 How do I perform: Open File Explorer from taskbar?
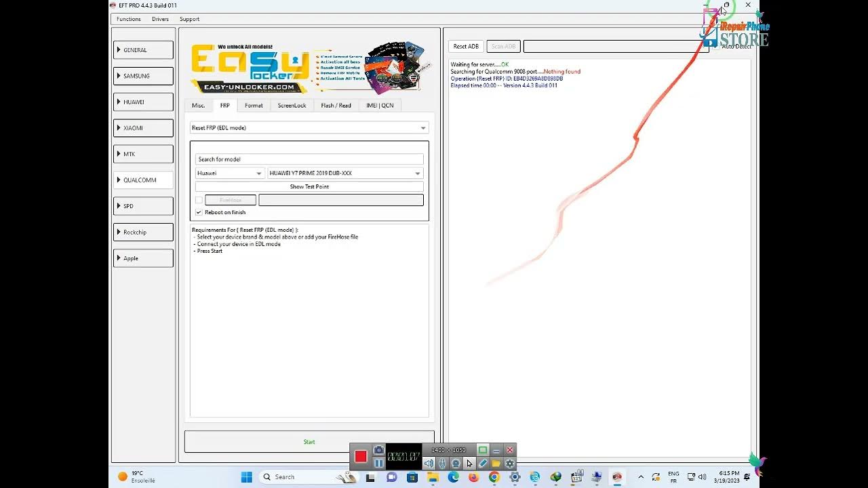coord(433,477)
